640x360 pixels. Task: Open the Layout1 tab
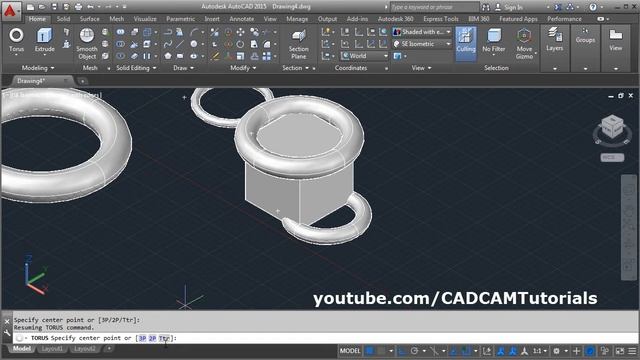pyautogui.click(x=52, y=349)
